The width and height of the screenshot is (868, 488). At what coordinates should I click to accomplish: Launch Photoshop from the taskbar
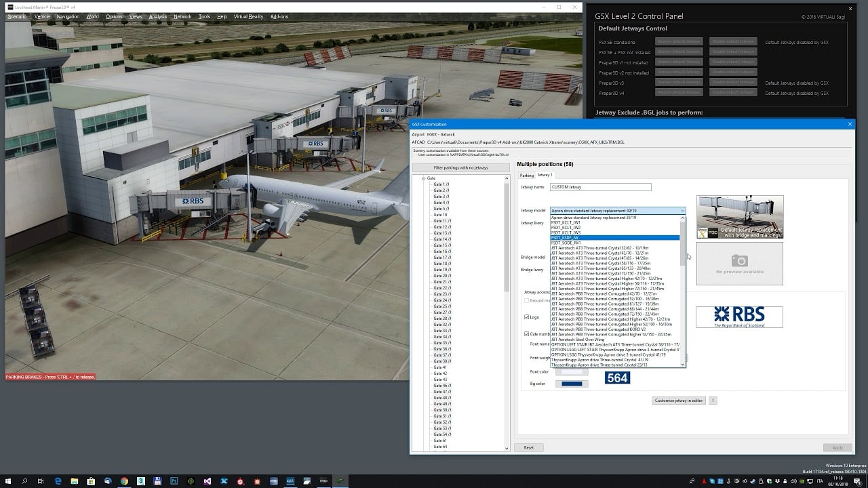click(174, 481)
